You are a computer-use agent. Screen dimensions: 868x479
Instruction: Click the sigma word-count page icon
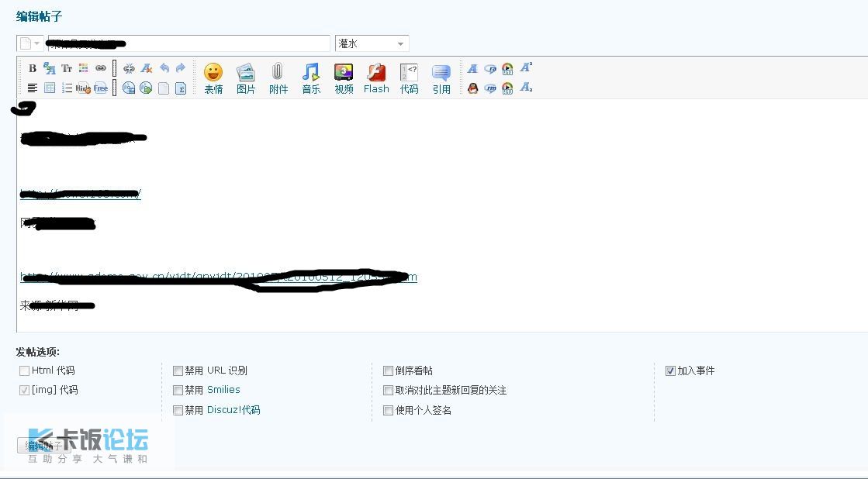tap(181, 88)
